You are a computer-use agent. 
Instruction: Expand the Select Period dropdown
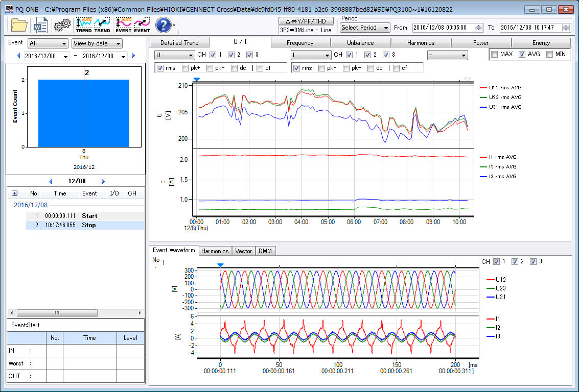coord(365,28)
